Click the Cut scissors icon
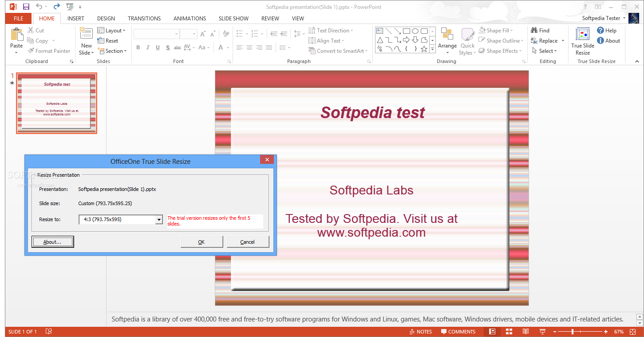 point(31,30)
